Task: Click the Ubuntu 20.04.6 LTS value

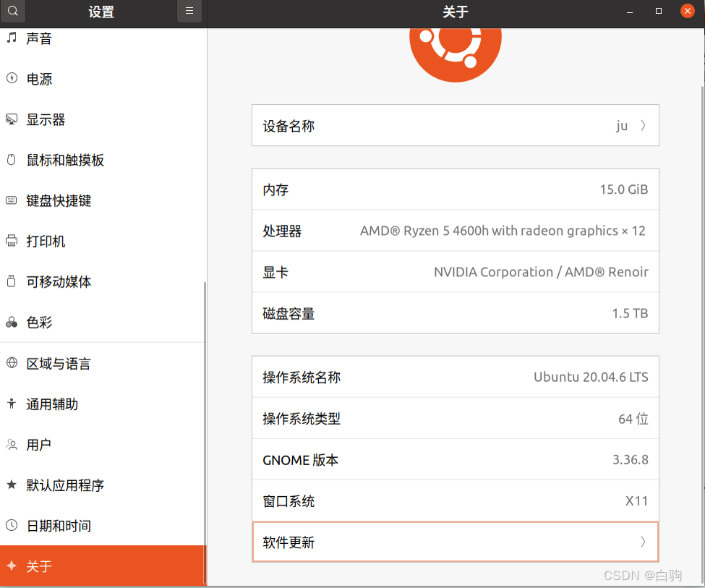Action: tap(591, 377)
